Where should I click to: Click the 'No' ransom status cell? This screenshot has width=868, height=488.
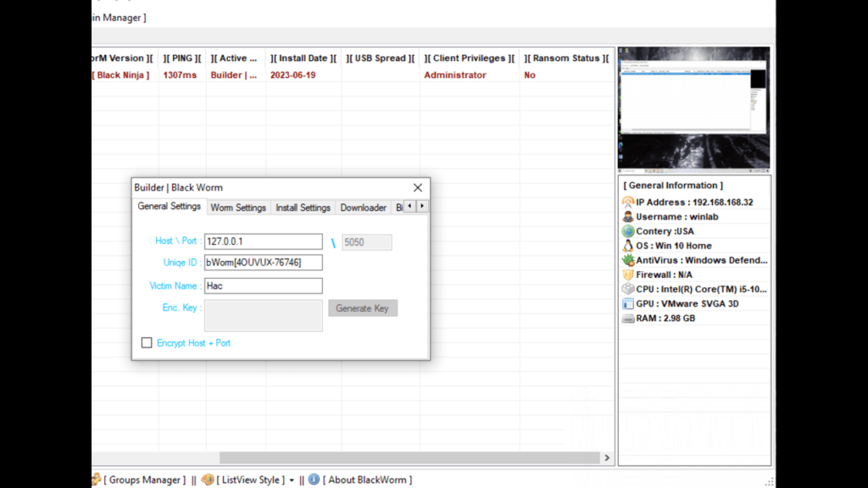[x=530, y=75]
